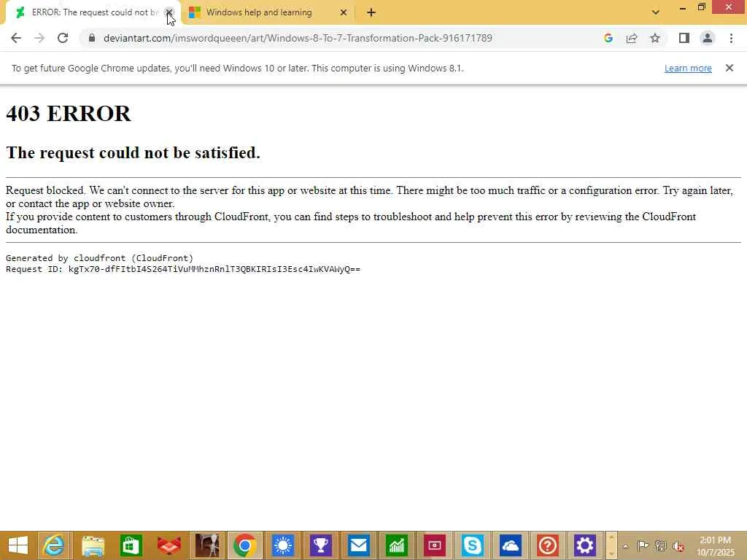Image resolution: width=747 pixels, height=560 pixels.
Task: Open the figure-picture taskbar app
Action: (x=206, y=545)
